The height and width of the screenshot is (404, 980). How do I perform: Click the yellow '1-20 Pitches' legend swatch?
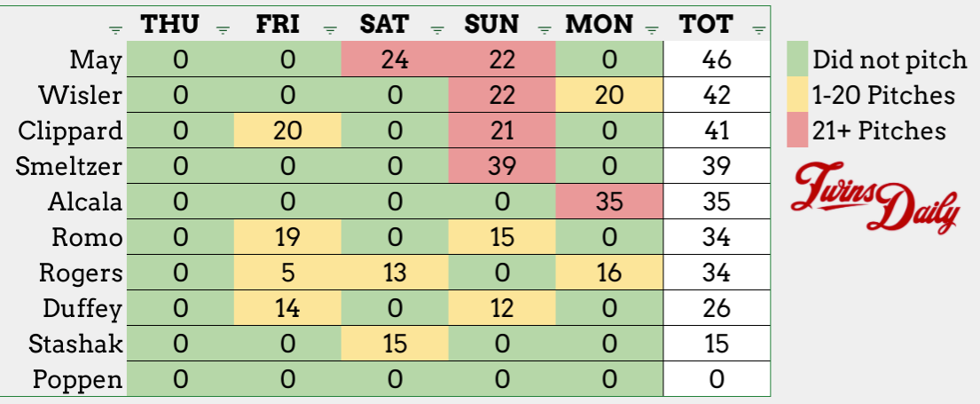click(796, 95)
